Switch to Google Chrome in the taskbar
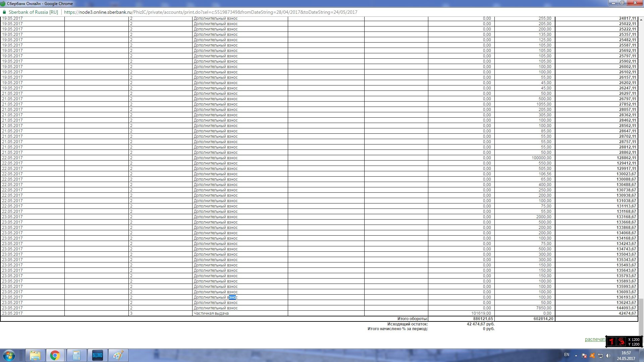 coord(56,355)
